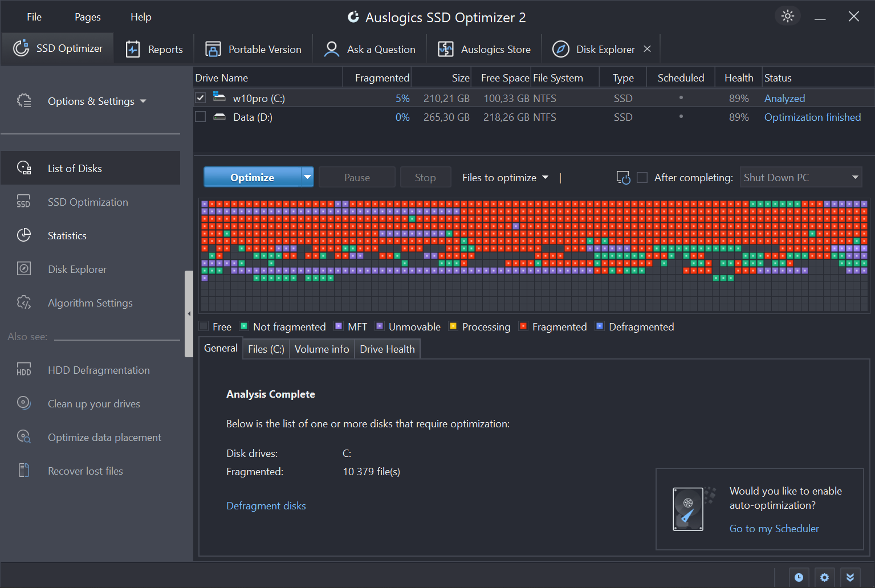Click the Optimize data placement icon
The height and width of the screenshot is (588, 875).
click(x=24, y=437)
